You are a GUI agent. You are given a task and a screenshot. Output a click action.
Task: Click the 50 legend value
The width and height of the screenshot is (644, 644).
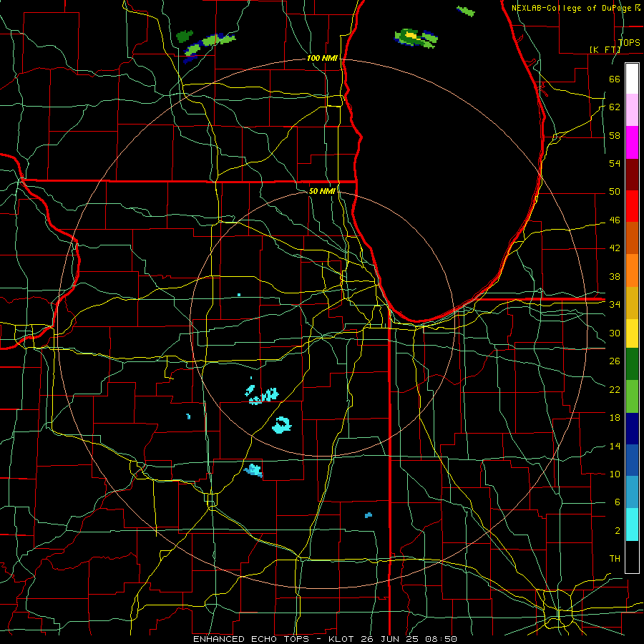click(615, 192)
